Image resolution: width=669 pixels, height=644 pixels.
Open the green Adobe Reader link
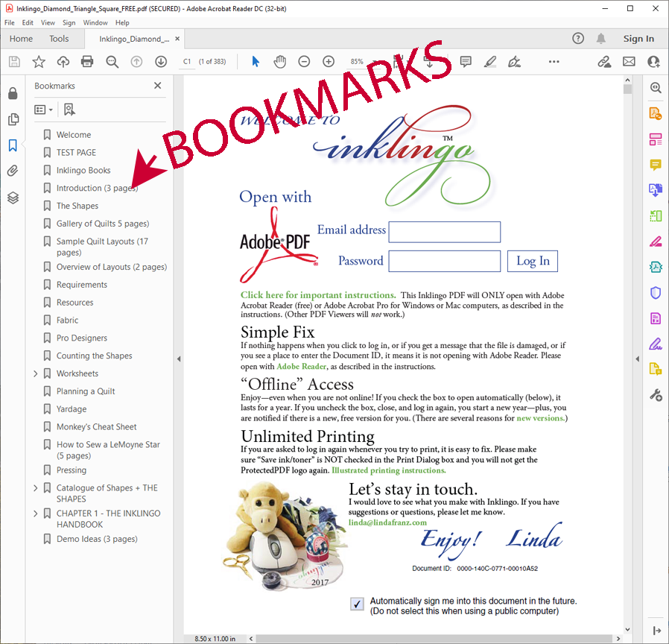[301, 366]
